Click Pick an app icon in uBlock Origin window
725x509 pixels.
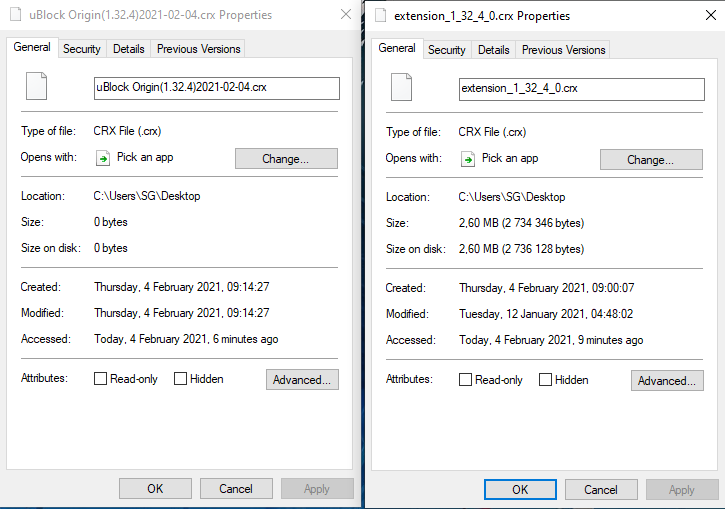[103, 158]
